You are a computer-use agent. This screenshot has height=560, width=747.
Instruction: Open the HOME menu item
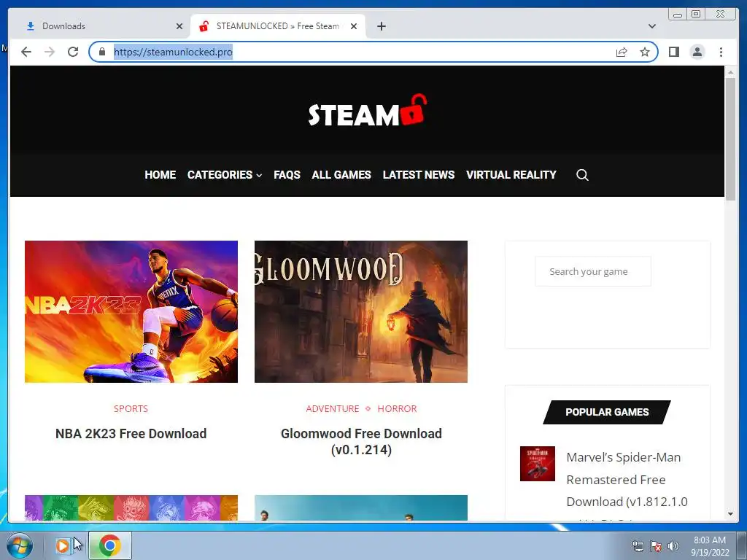click(160, 175)
